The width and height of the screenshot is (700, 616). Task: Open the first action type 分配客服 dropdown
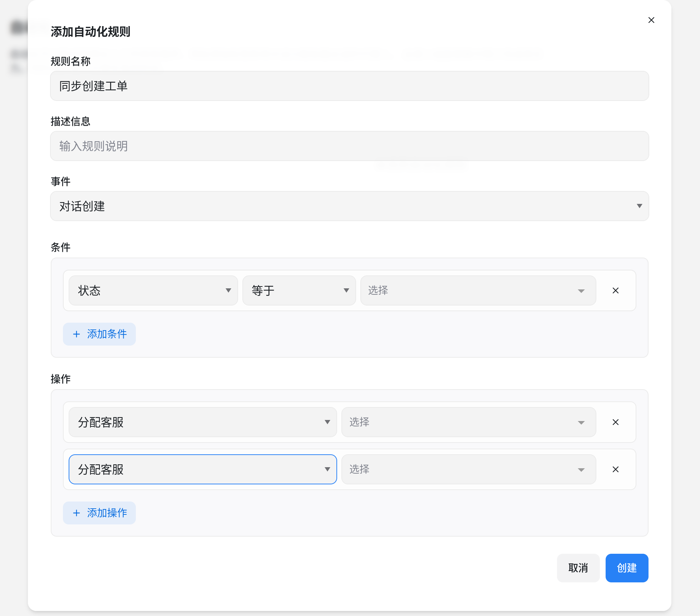pyautogui.click(x=202, y=422)
